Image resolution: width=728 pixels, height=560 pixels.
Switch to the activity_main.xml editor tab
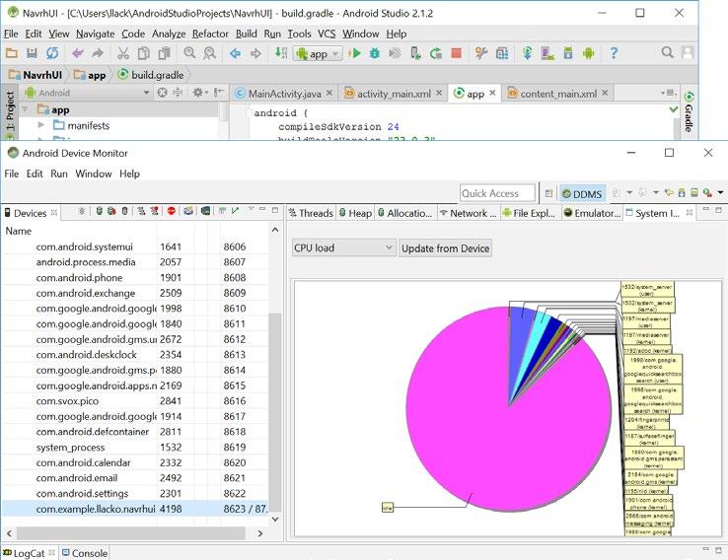pyautogui.click(x=394, y=94)
